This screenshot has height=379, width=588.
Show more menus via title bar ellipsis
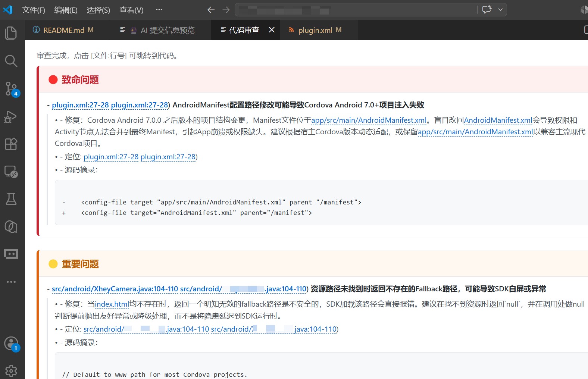159,10
